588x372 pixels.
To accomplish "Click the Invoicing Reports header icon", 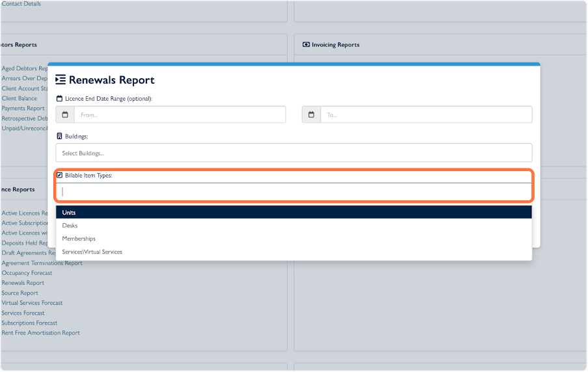I will tap(306, 45).
